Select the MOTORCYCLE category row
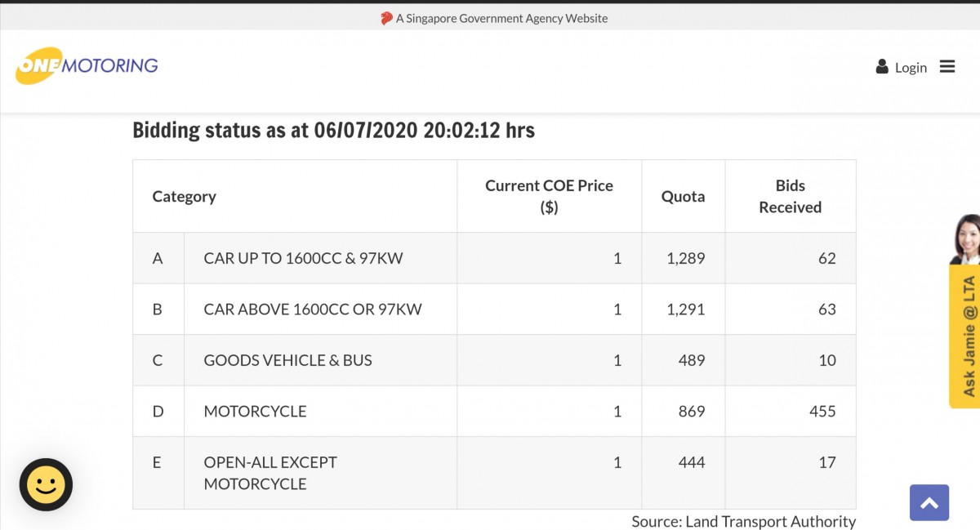This screenshot has height=530, width=980. [x=494, y=412]
